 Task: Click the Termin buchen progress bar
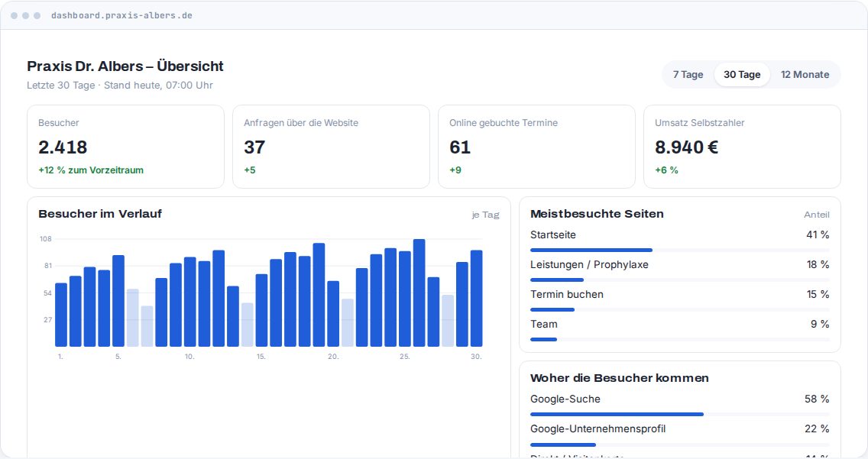pyautogui.click(x=680, y=309)
